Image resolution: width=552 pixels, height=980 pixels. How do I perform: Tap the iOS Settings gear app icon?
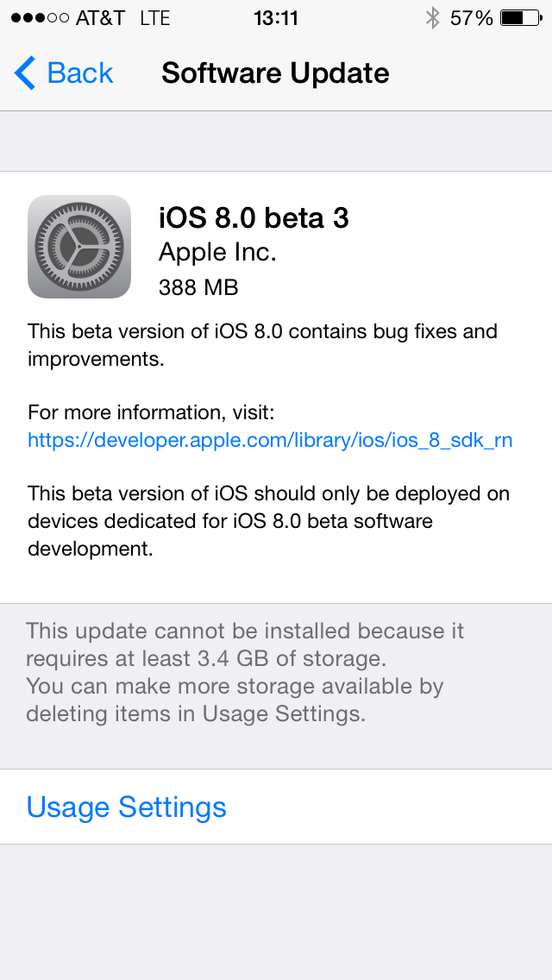pos(79,246)
